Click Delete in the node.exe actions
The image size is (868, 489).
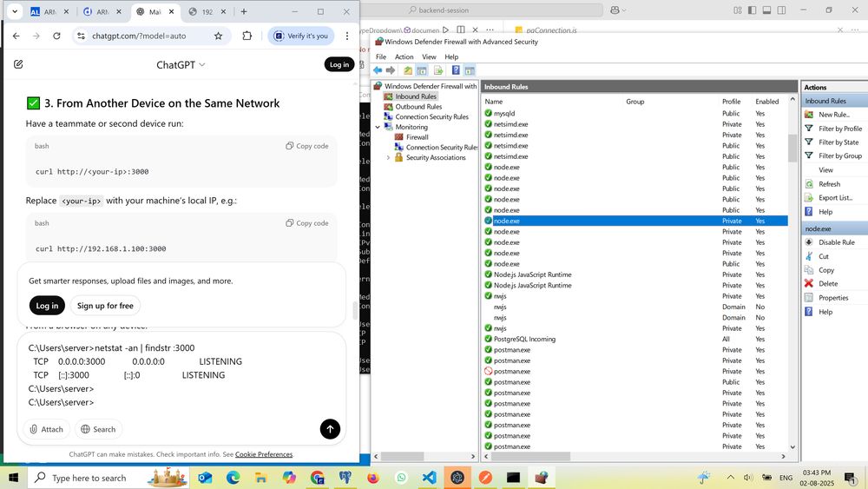pyautogui.click(x=828, y=283)
